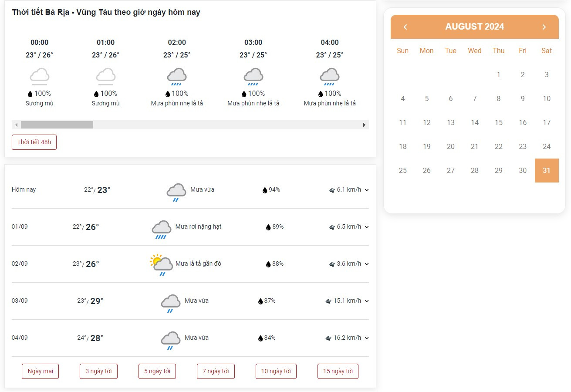Click the heavy rain icon for 01/09
This screenshot has height=392, width=571.
tap(162, 230)
